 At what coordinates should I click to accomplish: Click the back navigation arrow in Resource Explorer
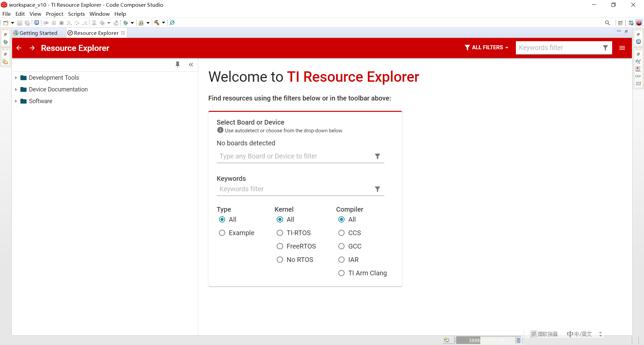tap(18, 48)
